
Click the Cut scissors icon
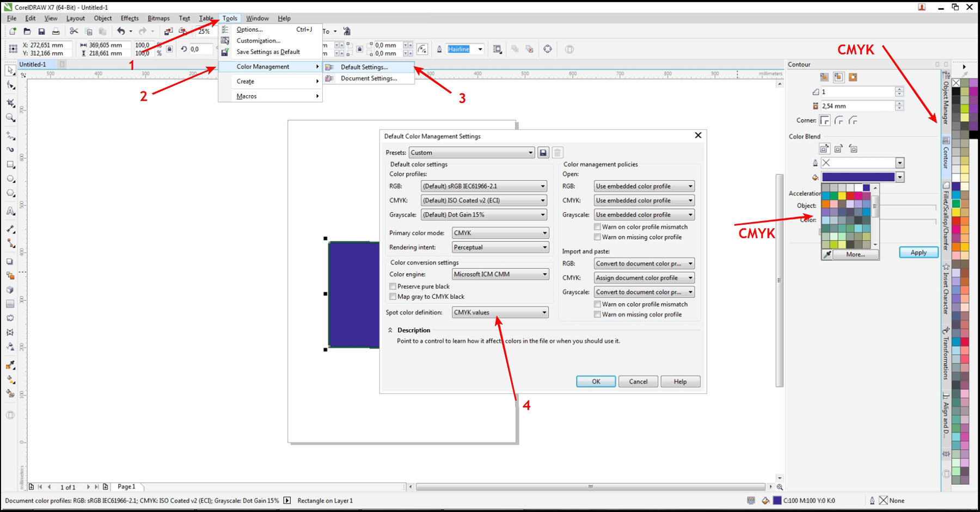point(74,32)
